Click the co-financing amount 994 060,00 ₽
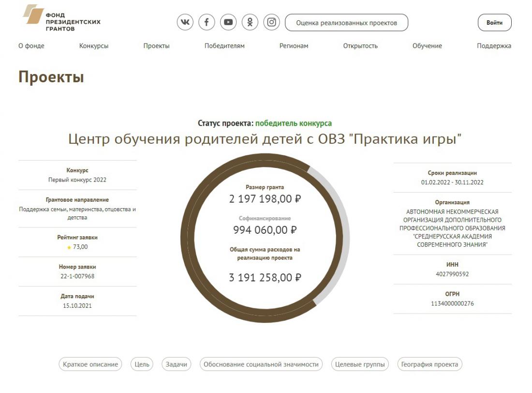 tap(265, 230)
